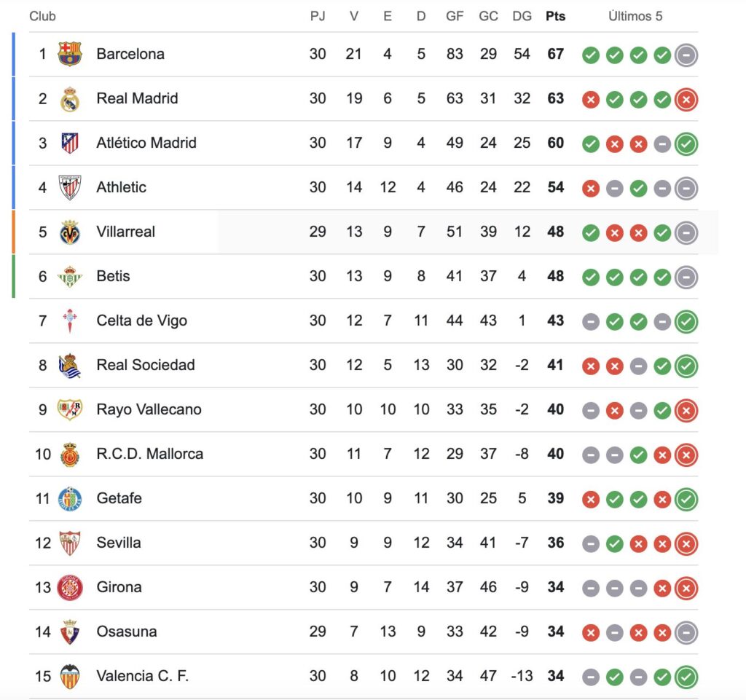This screenshot has width=746, height=700.
Task: Click Celta de Vigo's latest win icon
Action: (686, 322)
